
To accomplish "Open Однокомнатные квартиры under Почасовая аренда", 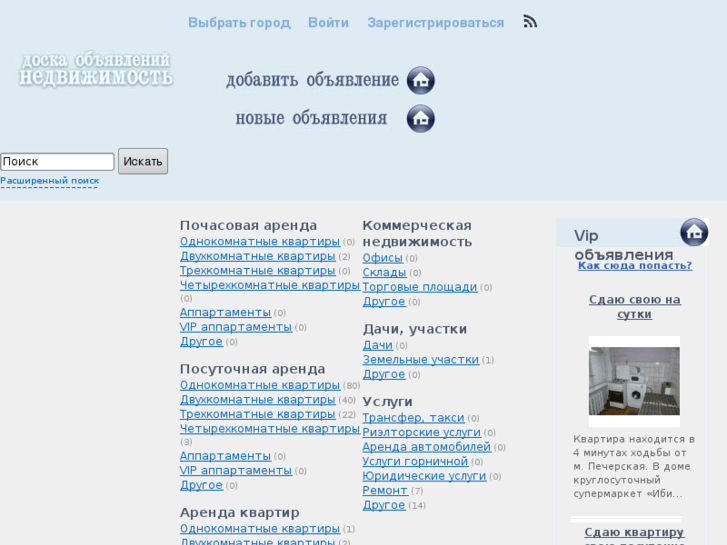I will point(260,242).
